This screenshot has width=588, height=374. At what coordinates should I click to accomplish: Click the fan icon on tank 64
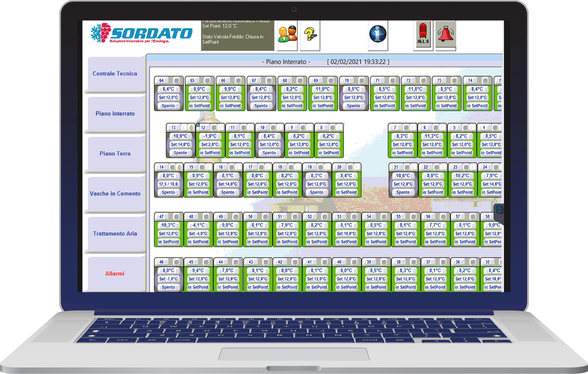tap(177, 81)
